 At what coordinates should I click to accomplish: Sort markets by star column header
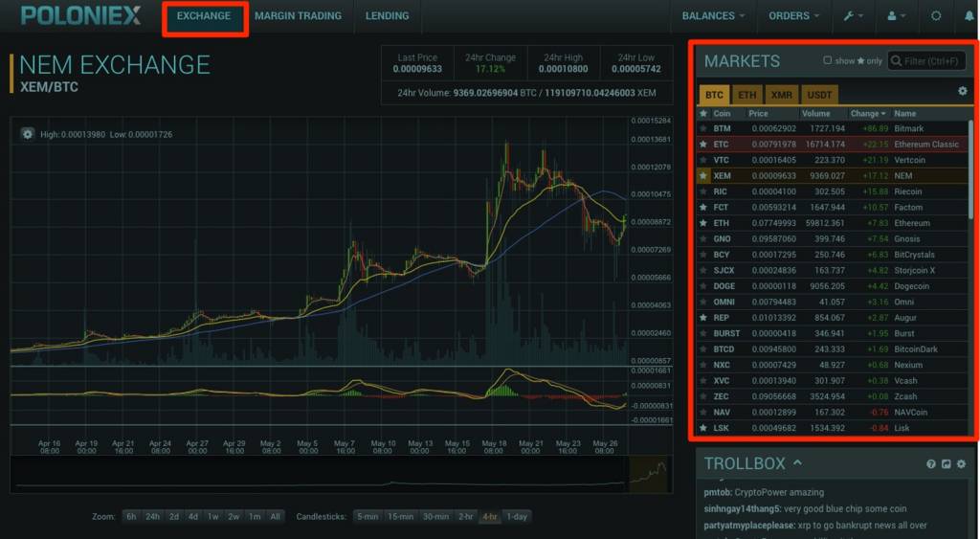point(703,113)
